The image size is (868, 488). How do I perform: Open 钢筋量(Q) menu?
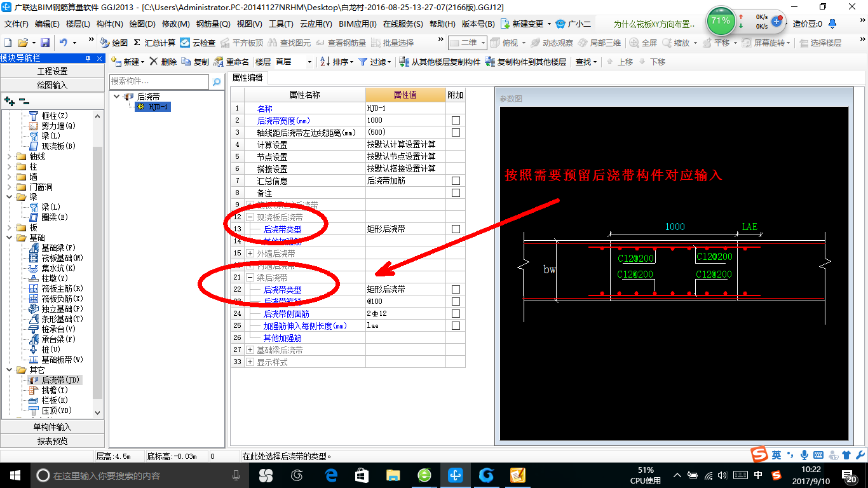[x=213, y=24]
